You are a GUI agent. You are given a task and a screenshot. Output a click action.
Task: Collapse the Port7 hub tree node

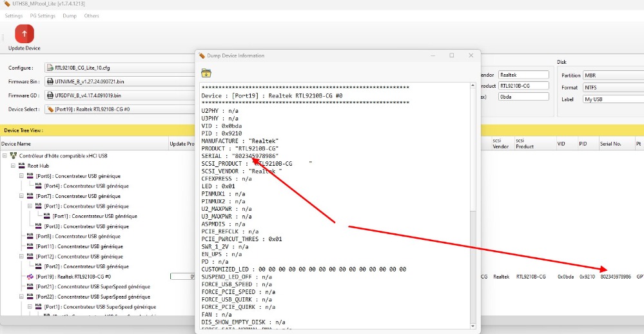pos(21,196)
